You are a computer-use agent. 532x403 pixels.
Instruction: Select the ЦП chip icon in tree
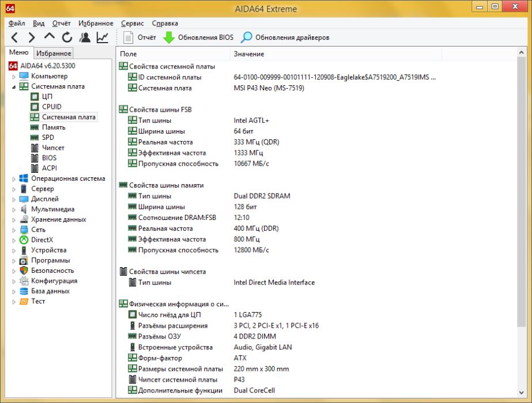pos(35,97)
